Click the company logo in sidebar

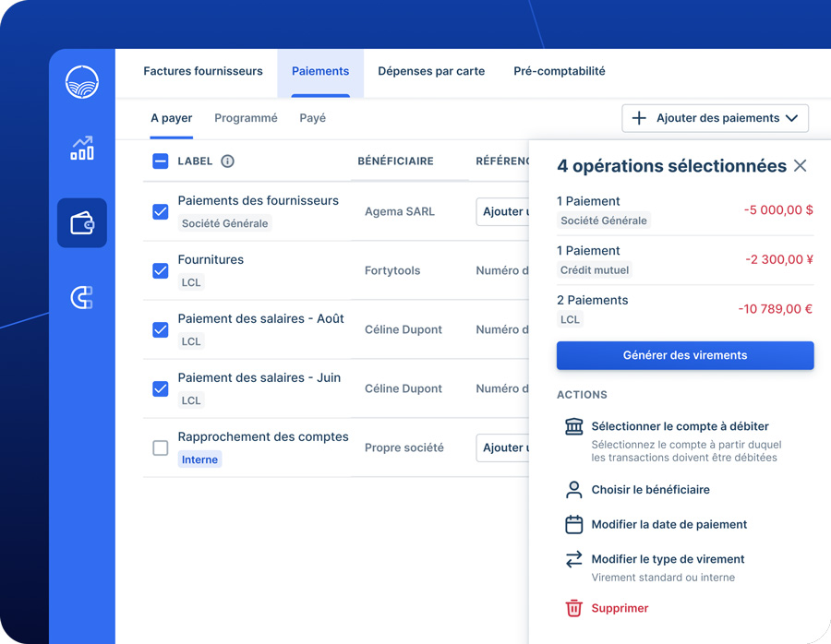[x=82, y=82]
